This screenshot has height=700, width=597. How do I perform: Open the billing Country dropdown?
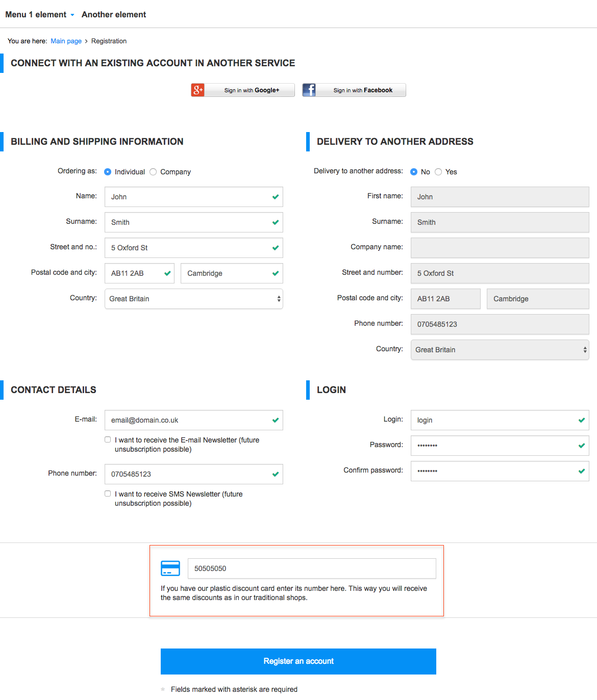(194, 299)
